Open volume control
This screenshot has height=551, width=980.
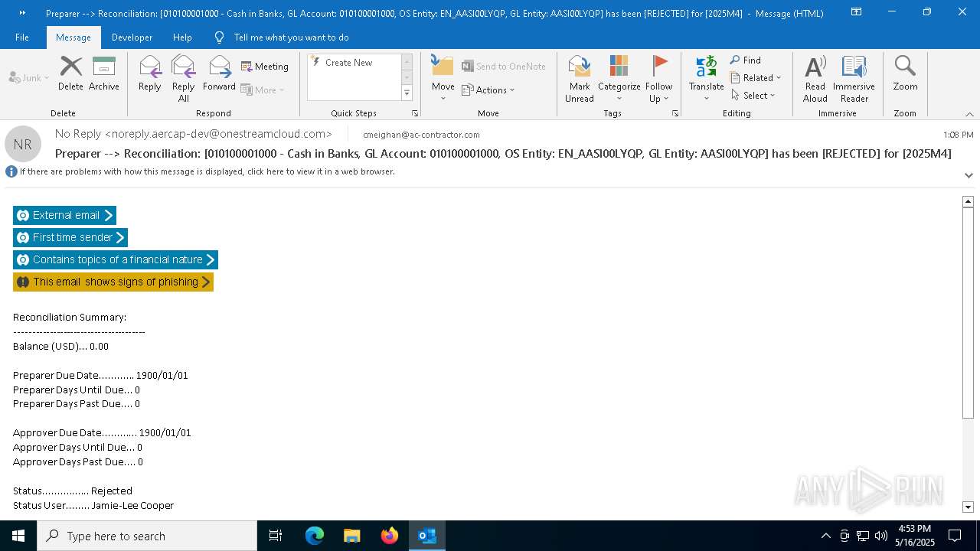881,536
